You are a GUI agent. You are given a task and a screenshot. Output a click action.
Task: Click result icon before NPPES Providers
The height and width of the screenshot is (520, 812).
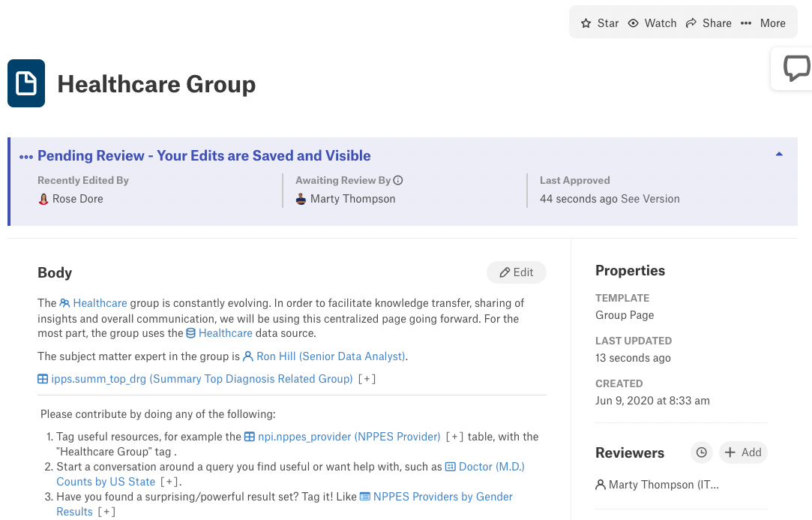click(365, 497)
